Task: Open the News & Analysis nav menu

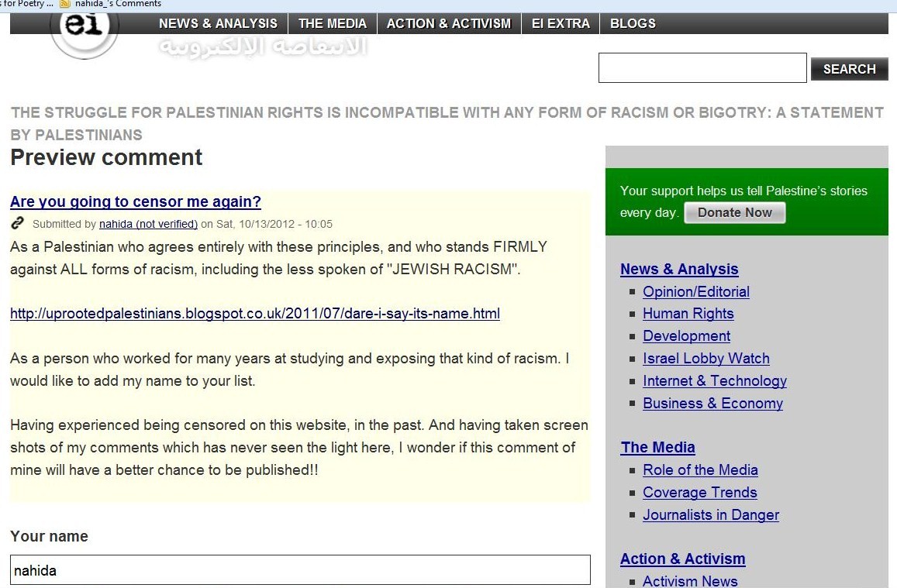Action: click(x=218, y=23)
